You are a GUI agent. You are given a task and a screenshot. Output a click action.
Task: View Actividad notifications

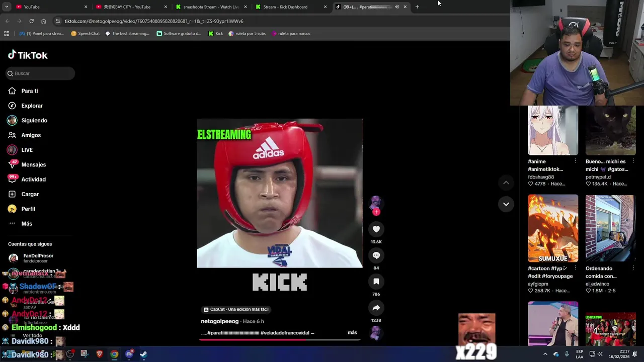33,179
